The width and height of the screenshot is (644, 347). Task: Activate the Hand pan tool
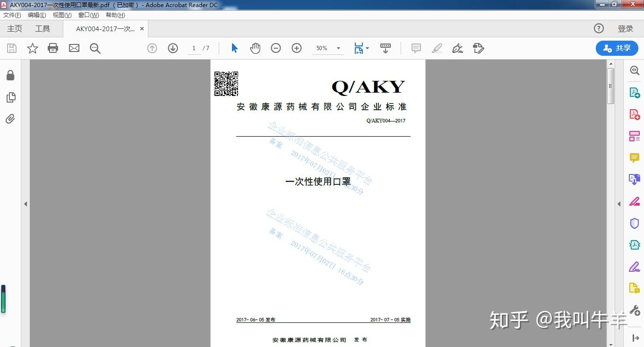coord(255,48)
